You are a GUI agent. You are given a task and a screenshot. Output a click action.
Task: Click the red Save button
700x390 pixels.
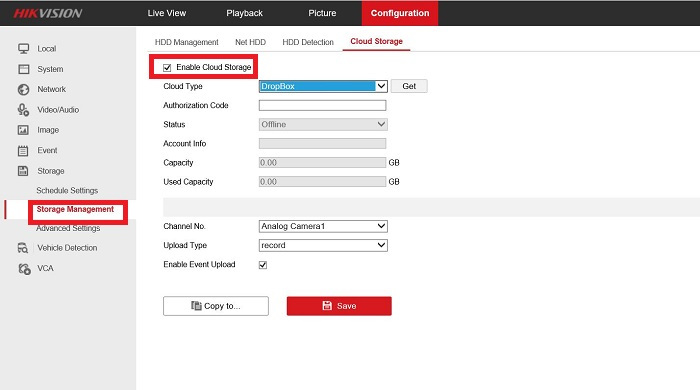pyautogui.click(x=339, y=306)
